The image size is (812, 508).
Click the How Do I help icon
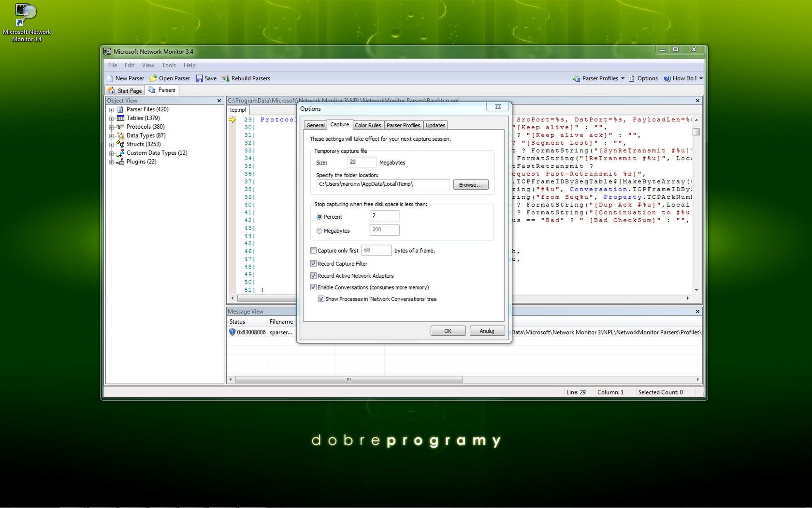[667, 78]
